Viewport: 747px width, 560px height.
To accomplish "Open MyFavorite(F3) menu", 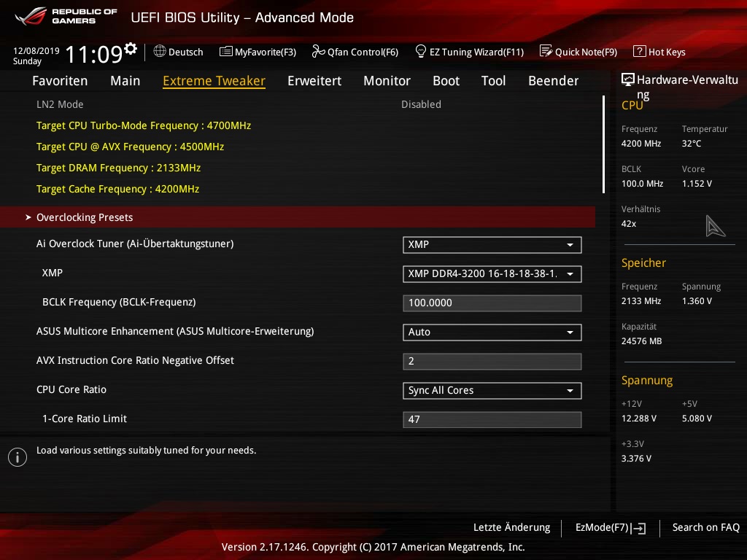I will (x=258, y=52).
